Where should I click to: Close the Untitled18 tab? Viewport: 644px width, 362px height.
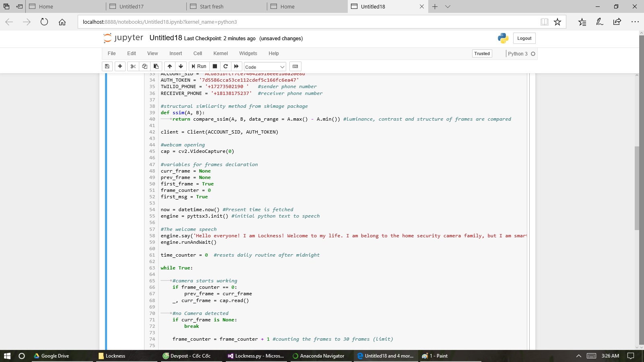coord(422,6)
